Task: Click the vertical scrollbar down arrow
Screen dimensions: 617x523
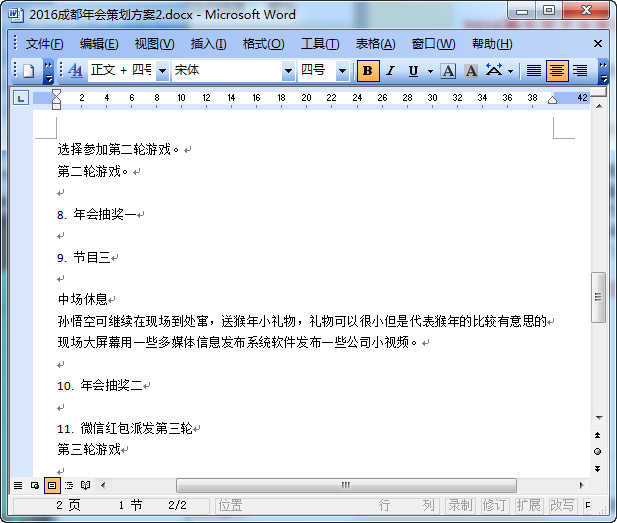Action: [x=599, y=418]
